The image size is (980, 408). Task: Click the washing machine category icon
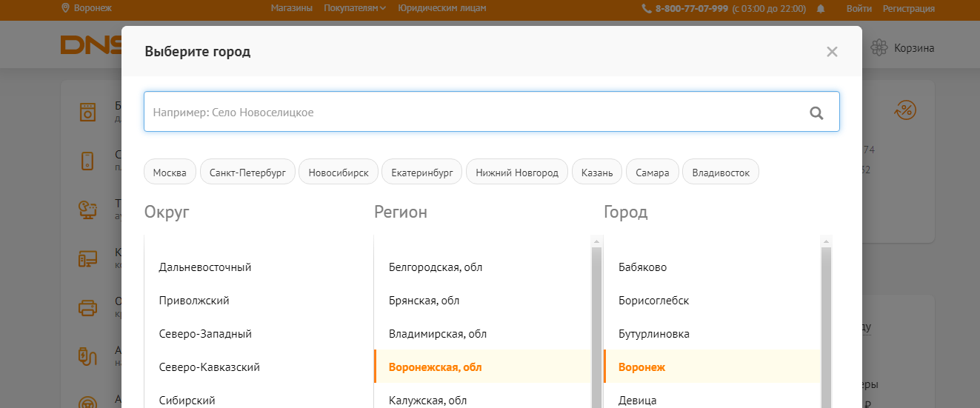[x=87, y=113]
